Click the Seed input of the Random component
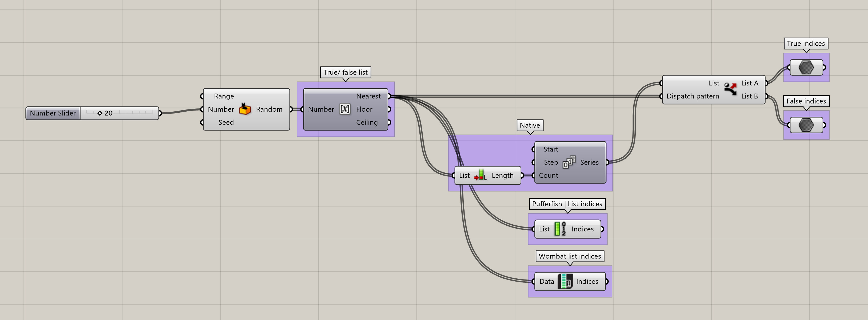Screen dimensions: 868x320 [202, 122]
